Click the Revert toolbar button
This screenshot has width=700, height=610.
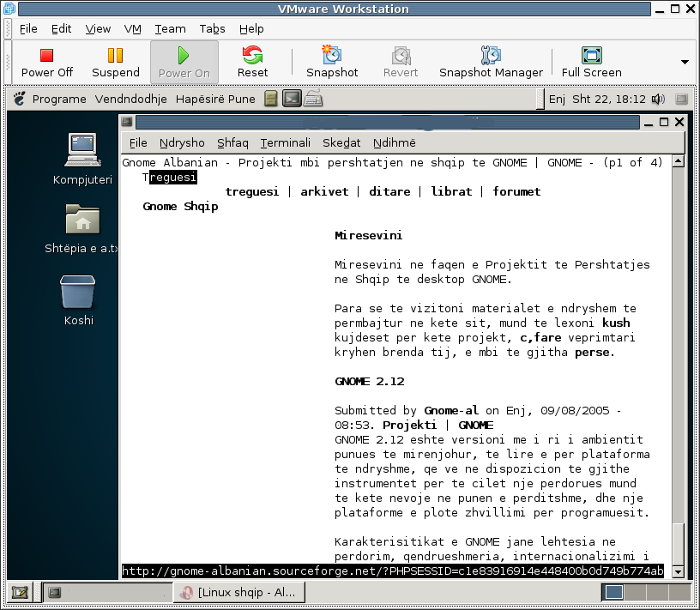point(401,62)
